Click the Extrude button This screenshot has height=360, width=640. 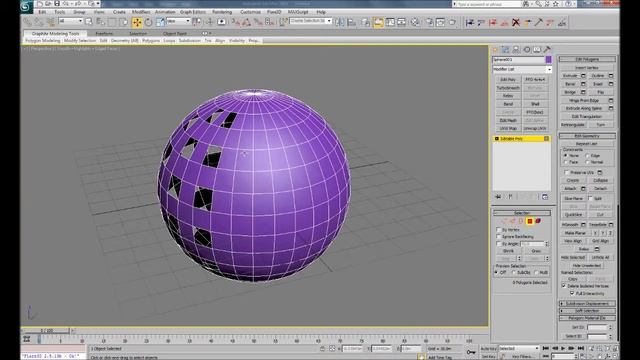click(570, 76)
